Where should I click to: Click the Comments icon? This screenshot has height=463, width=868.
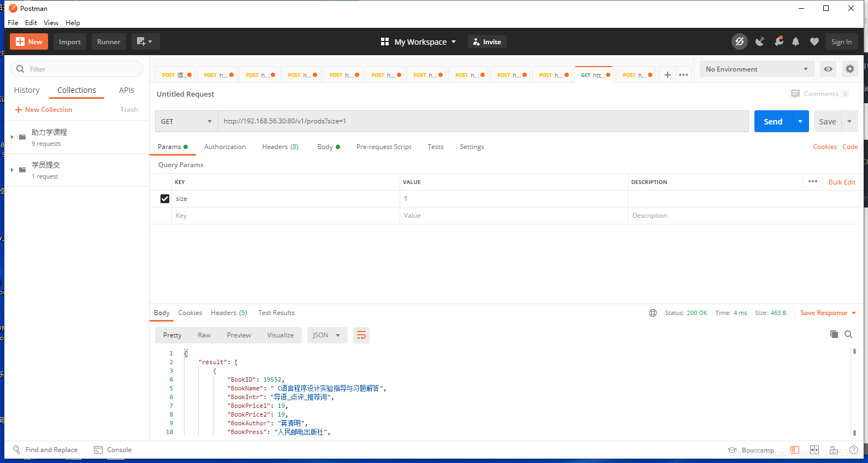coord(795,94)
